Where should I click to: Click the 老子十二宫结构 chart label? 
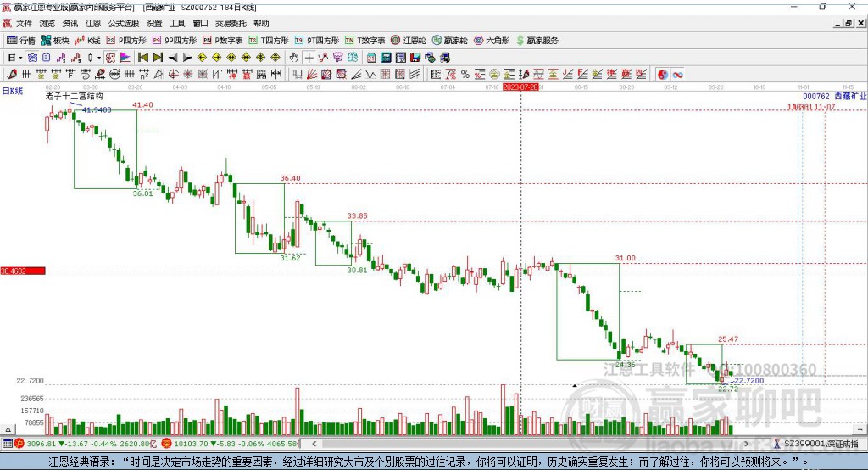75,96
